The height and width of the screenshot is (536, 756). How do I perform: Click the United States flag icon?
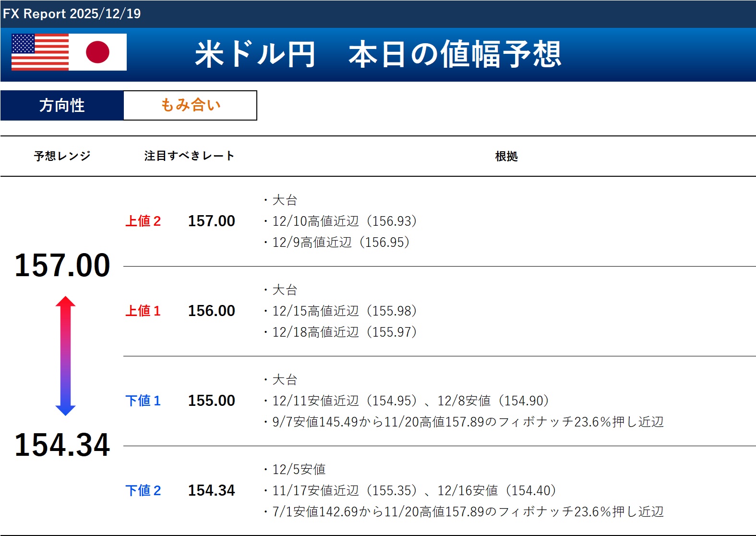click(x=40, y=52)
